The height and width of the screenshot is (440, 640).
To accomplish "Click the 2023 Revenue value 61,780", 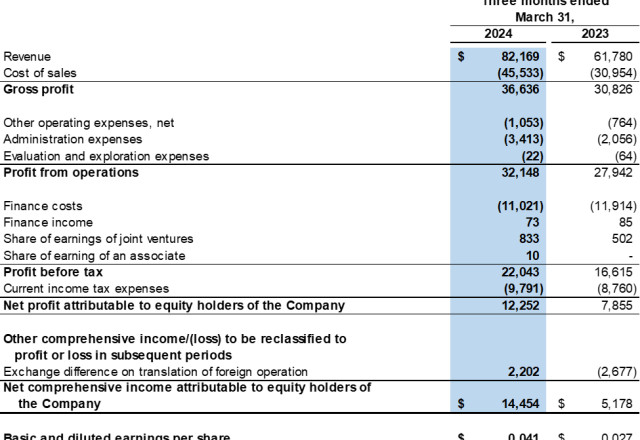I will pos(613,56).
